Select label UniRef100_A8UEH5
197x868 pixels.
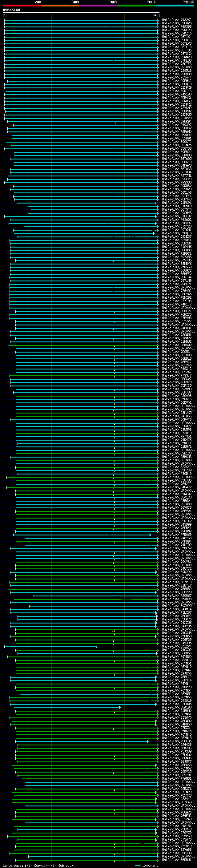click(177, 741)
